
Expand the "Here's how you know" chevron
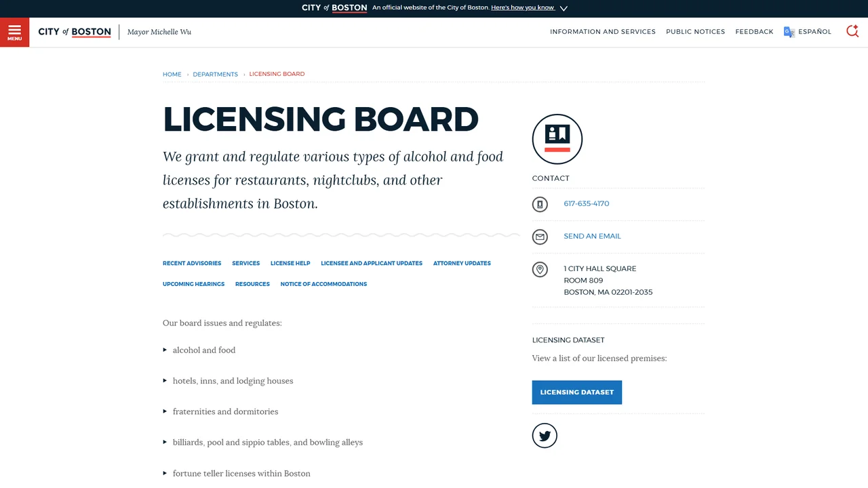coord(564,8)
